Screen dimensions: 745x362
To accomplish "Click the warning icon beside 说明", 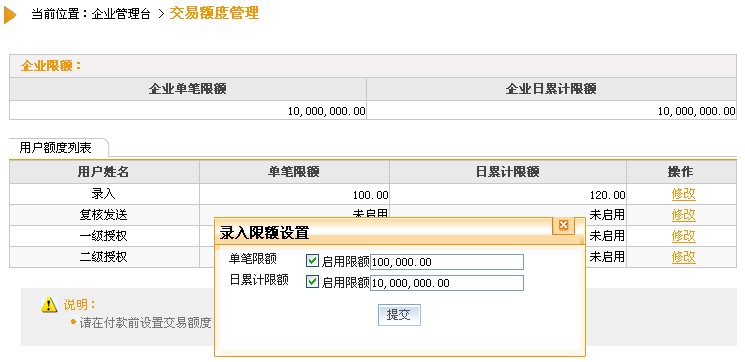I will pyautogui.click(x=49, y=305).
